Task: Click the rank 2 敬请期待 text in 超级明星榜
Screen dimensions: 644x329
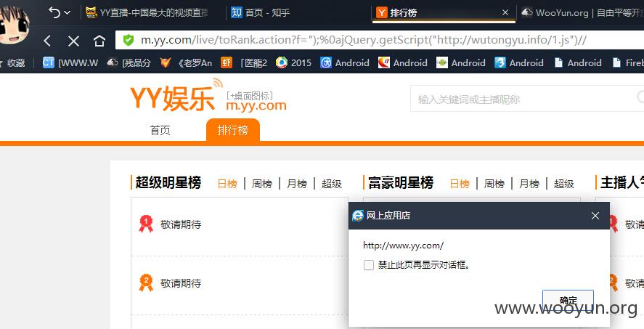Action: click(181, 283)
